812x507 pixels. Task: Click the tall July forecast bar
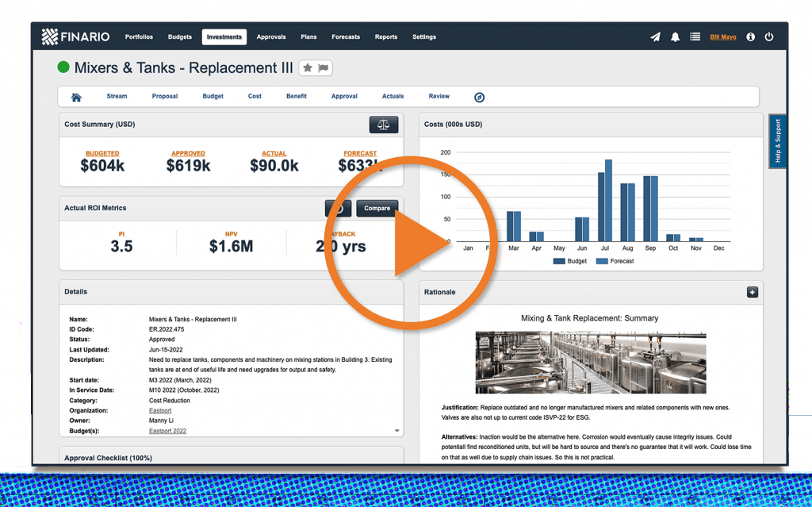click(x=608, y=201)
